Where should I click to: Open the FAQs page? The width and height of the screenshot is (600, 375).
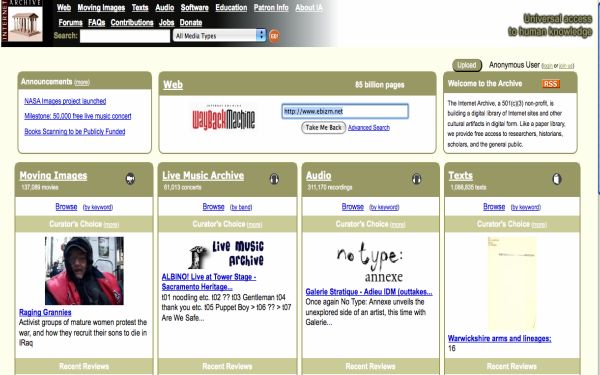coord(96,23)
